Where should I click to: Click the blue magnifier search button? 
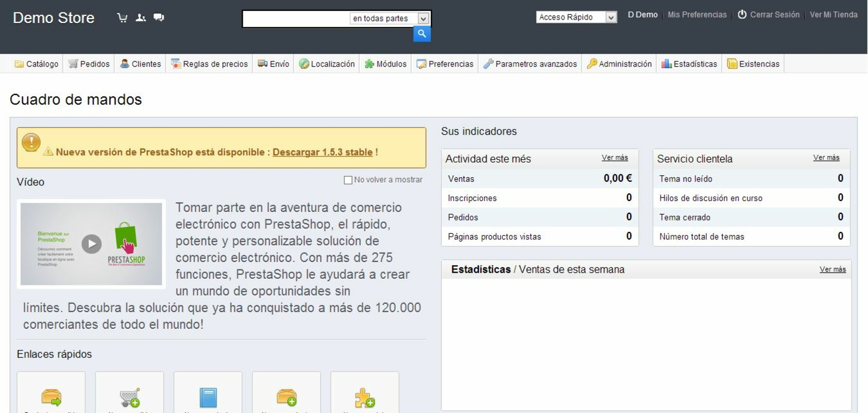point(422,34)
